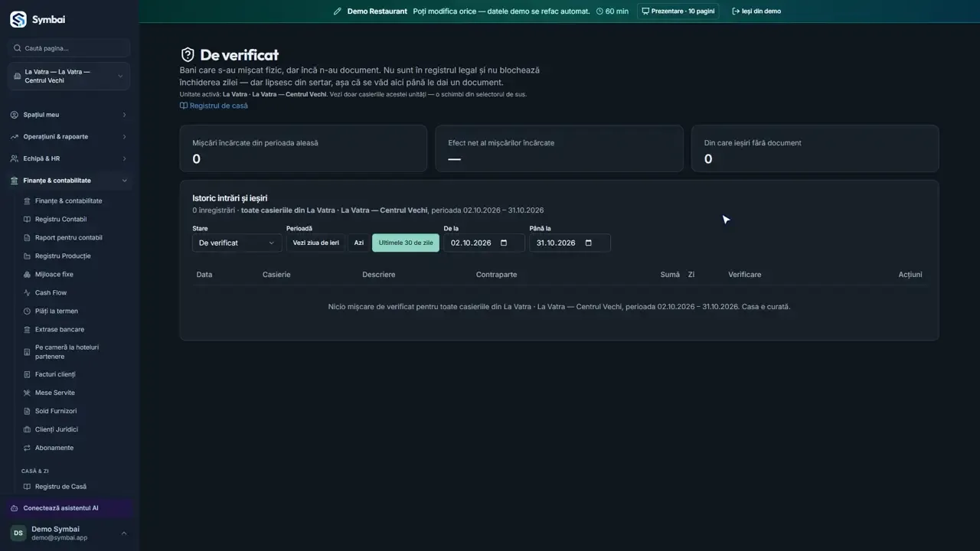Image resolution: width=980 pixels, height=551 pixels.
Task: Click the Până la date field
Action: [x=570, y=243]
